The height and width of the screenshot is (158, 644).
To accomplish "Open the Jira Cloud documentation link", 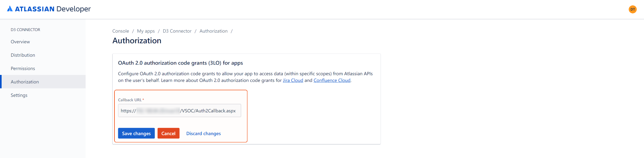I will pyautogui.click(x=293, y=81).
